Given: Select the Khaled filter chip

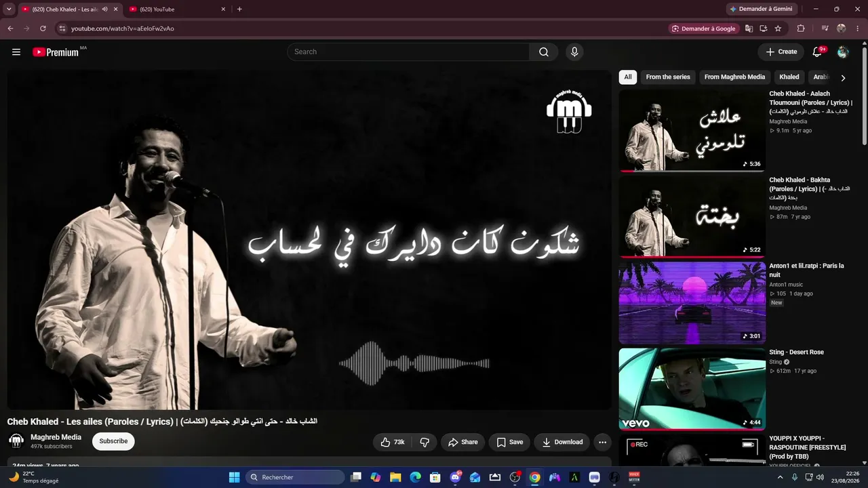Looking at the screenshot, I should (789, 77).
